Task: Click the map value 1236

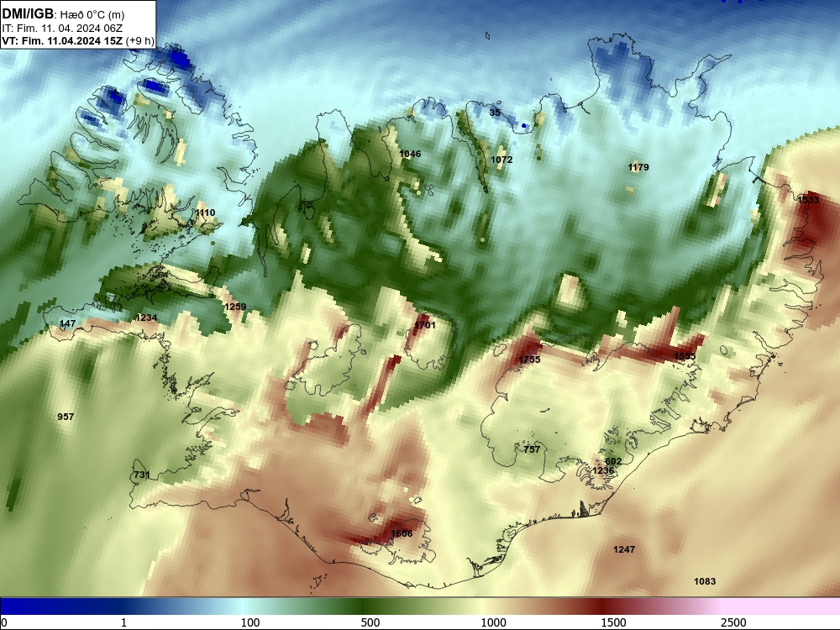Action: click(x=603, y=471)
